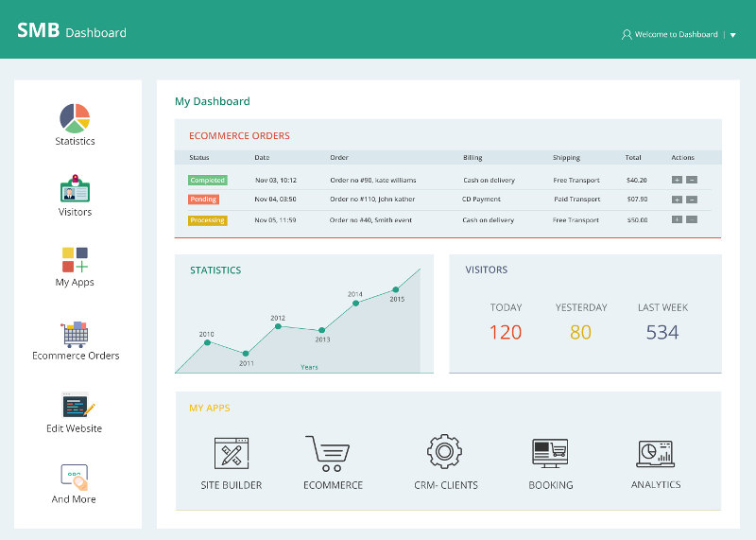The height and width of the screenshot is (540, 756).
Task: Click the user profile icon in header
Action: click(x=627, y=34)
